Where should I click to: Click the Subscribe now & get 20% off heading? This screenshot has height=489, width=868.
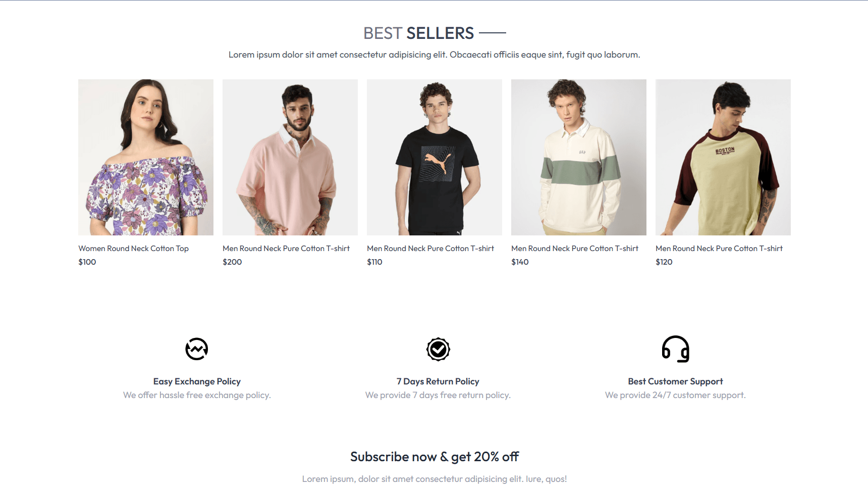pyautogui.click(x=435, y=457)
